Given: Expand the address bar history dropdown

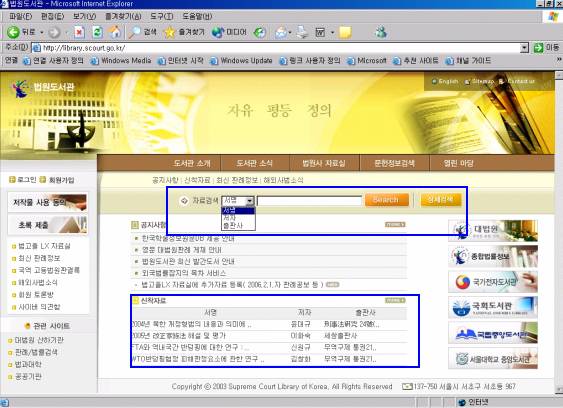Looking at the screenshot, I should (524, 48).
